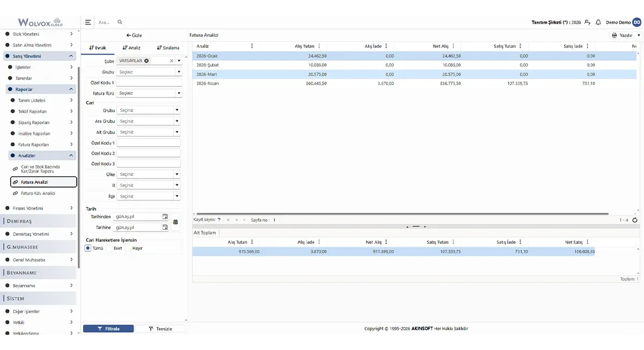Image resolution: width=644 pixels, height=350 pixels.
Task: Open the Alış Tutarı column menu in main grid
Action: coord(319,46)
